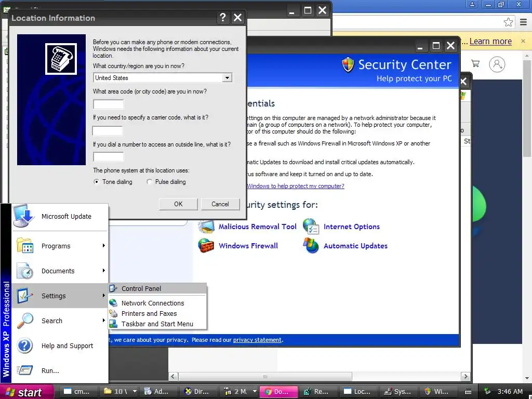
Task: Open Control Panel from Settings submenu
Action: click(x=157, y=288)
